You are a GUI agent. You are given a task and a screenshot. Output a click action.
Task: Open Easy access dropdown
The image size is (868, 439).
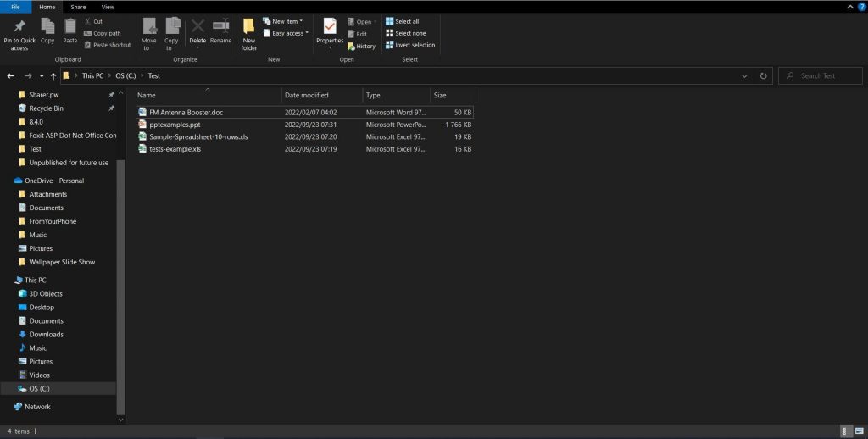click(x=286, y=33)
